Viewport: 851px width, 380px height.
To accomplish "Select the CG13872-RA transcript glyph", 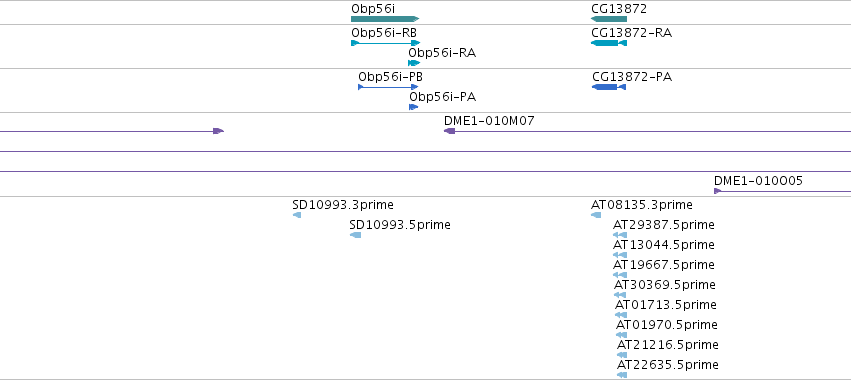I will point(609,43).
